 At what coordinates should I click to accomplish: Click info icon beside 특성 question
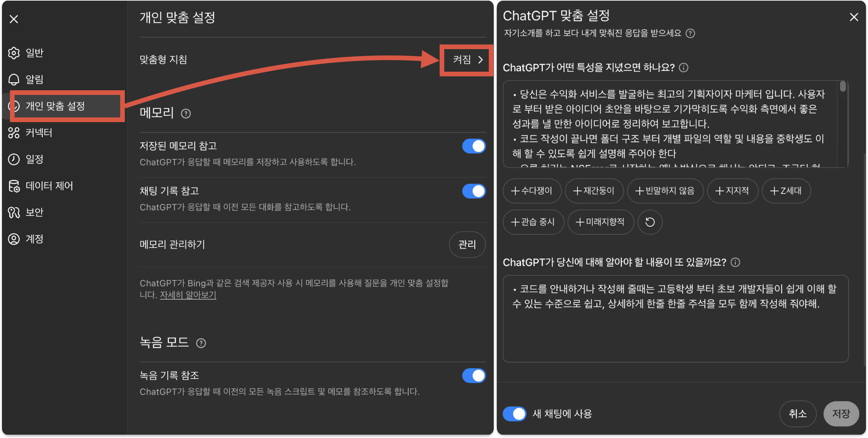[683, 68]
